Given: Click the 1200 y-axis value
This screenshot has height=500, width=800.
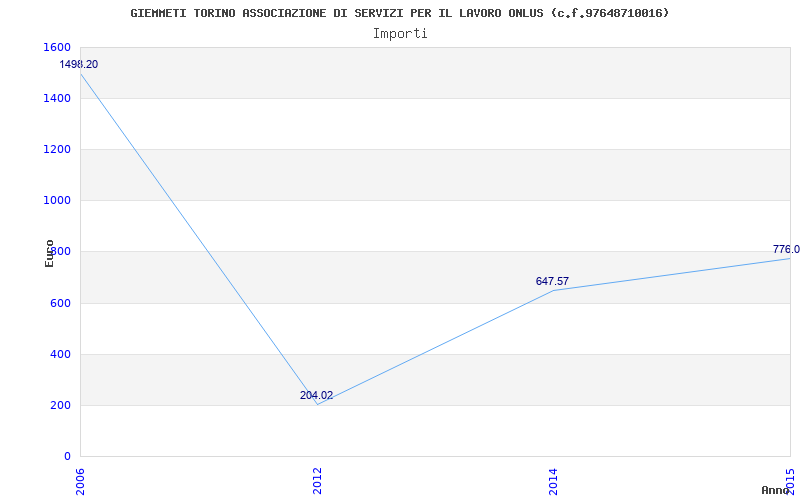Looking at the screenshot, I should point(57,149).
